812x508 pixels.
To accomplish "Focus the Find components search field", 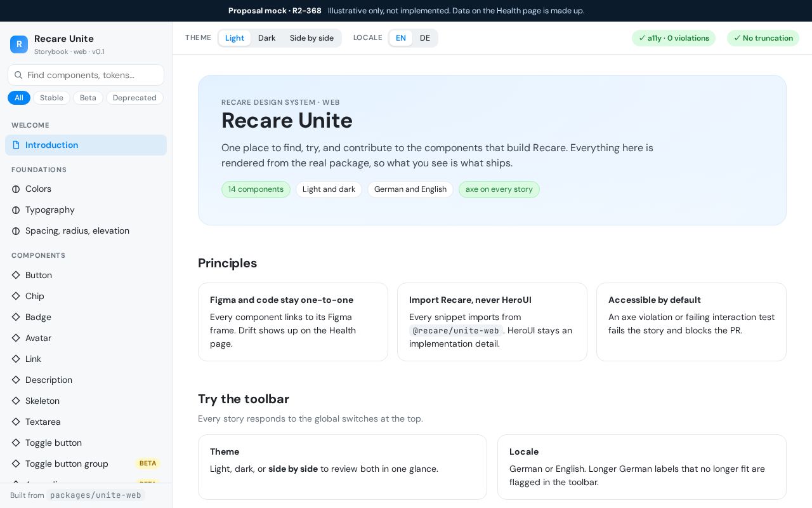I will (x=86, y=75).
